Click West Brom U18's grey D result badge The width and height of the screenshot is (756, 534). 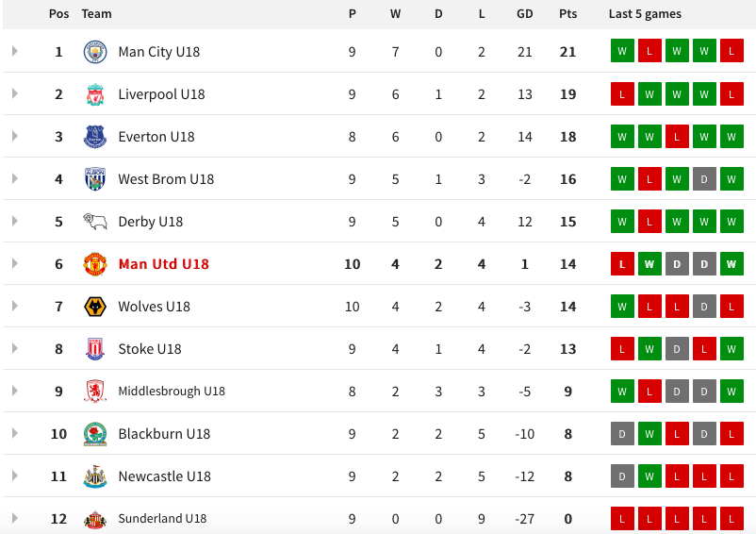point(704,178)
